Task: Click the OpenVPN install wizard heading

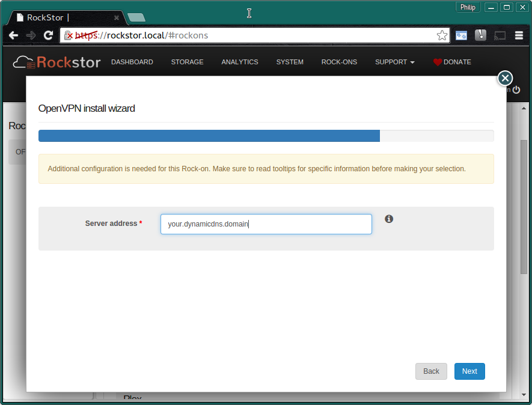Action: 87,108
